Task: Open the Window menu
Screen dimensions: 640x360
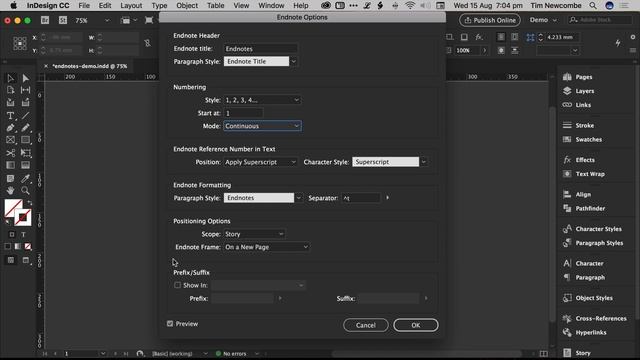Action: (x=271, y=5)
